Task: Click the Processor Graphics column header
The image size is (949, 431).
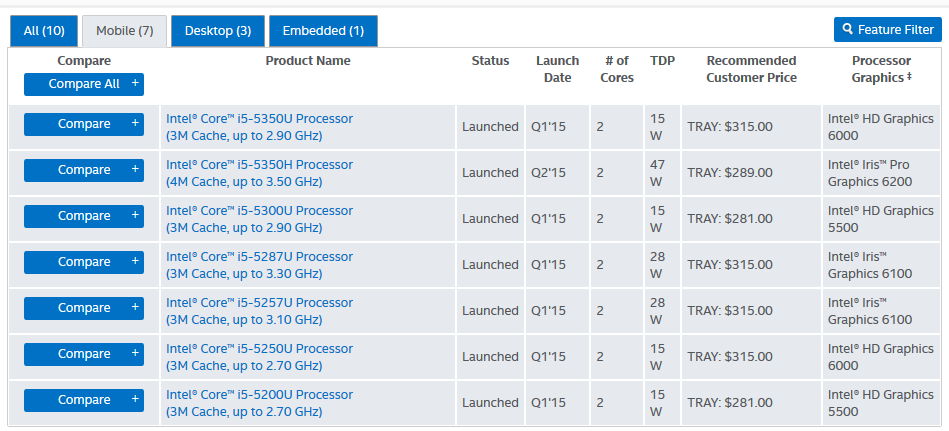Action: click(882, 69)
